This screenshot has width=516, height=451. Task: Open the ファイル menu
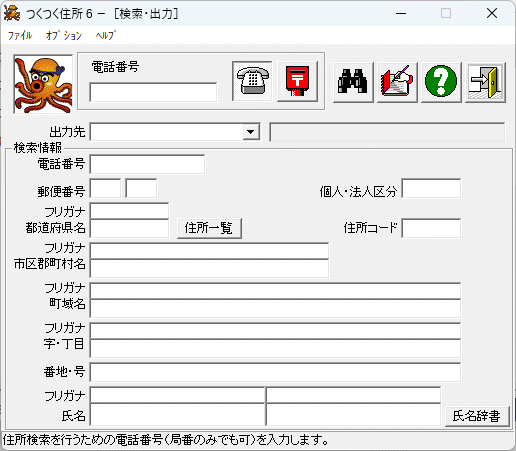click(20, 35)
